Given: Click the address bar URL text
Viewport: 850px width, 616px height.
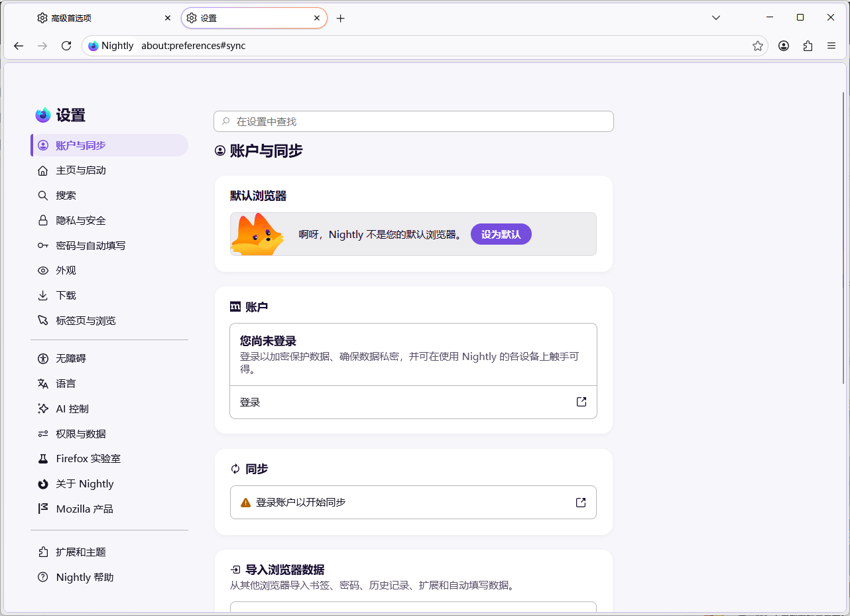Looking at the screenshot, I should 194,46.
